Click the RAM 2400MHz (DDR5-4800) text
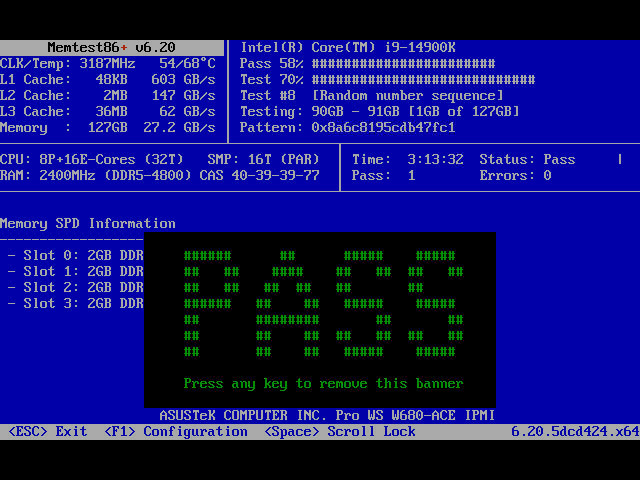 point(96,176)
